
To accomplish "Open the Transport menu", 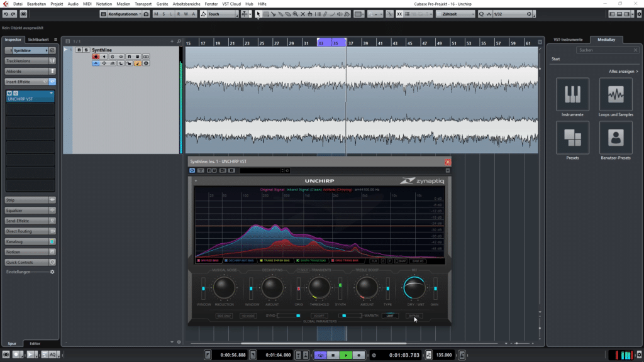I will tap(143, 4).
